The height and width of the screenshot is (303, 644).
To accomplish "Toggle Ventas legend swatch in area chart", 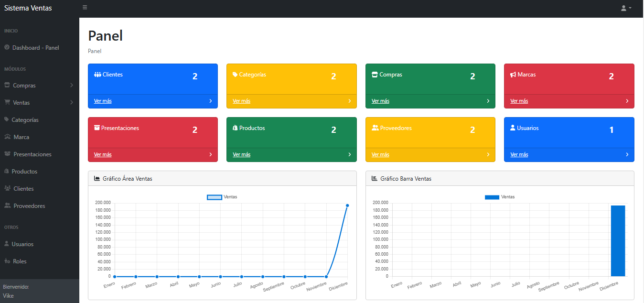I will pyautogui.click(x=214, y=197).
